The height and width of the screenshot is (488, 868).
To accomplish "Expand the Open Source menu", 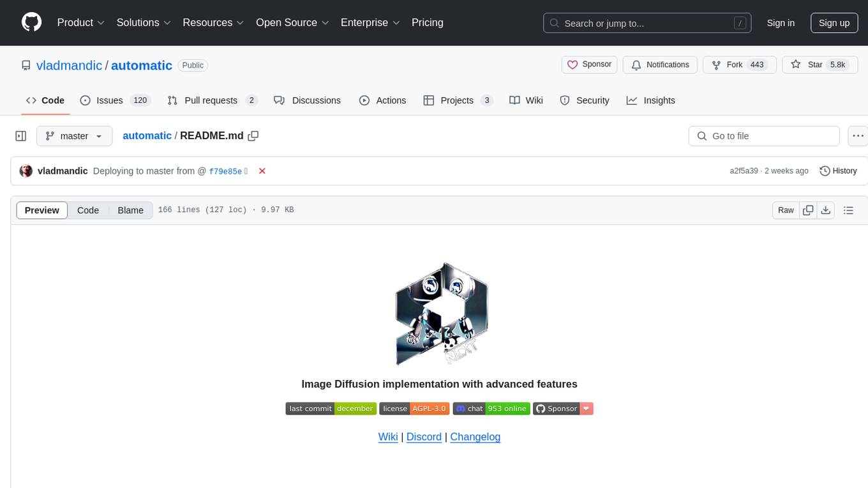I will (292, 22).
